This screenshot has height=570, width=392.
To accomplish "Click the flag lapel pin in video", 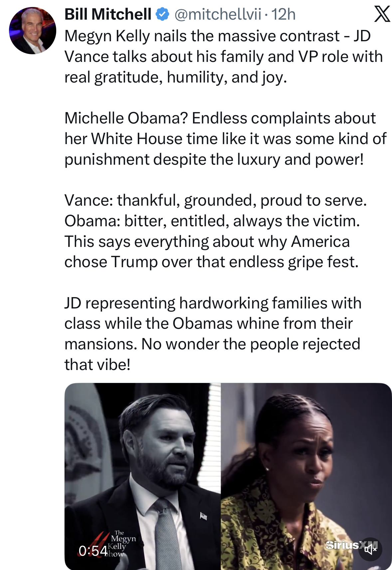I will pyautogui.click(x=203, y=516).
